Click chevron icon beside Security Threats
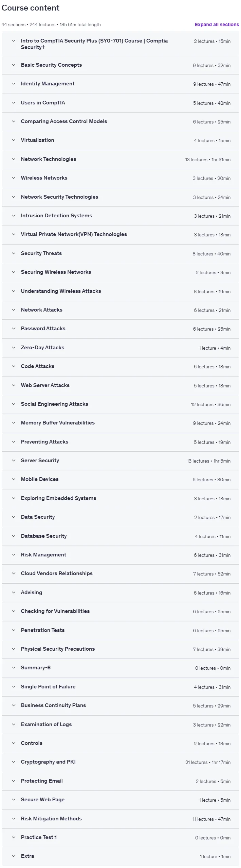The image size is (241, 868). [x=14, y=253]
